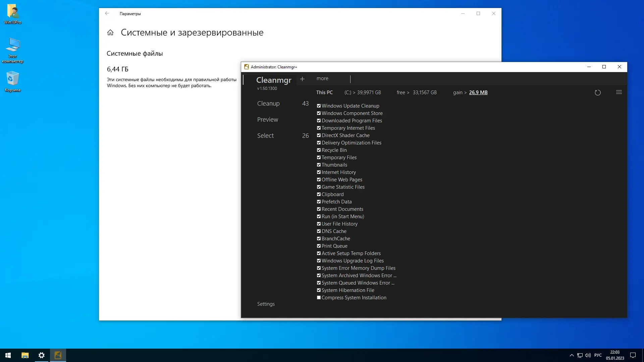Uncheck the System Hibernation File option
644x362 pixels.
[x=319, y=290]
